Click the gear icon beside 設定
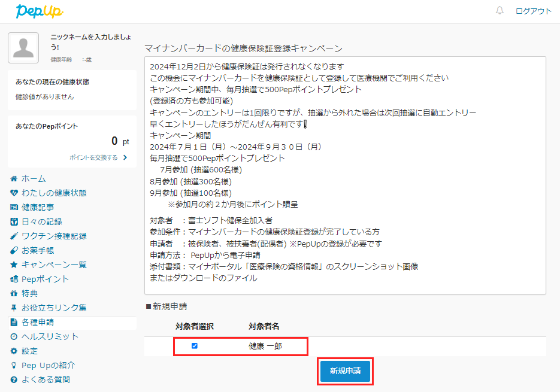This screenshot has width=560, height=392. click(14, 351)
